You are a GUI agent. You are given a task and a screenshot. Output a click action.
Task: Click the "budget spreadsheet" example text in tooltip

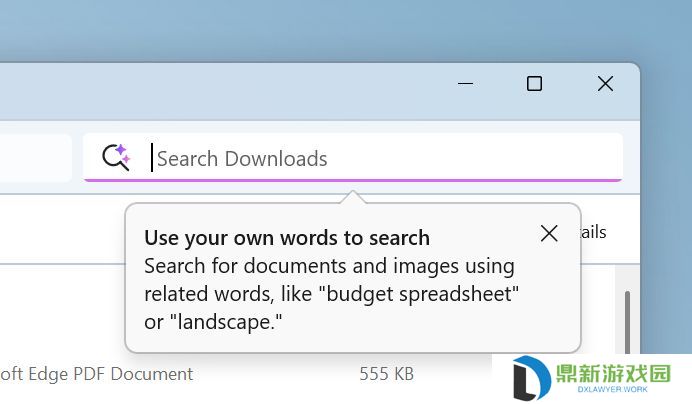tap(422, 295)
